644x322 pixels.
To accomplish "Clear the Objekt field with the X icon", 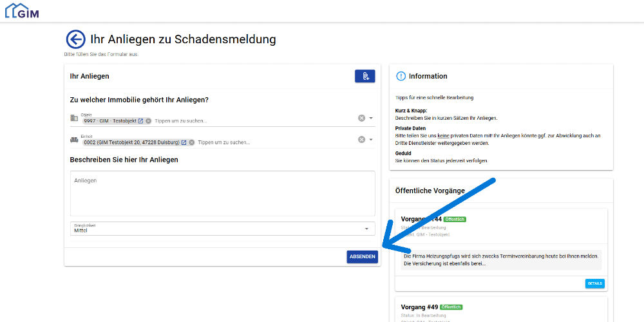I will pyautogui.click(x=361, y=118).
